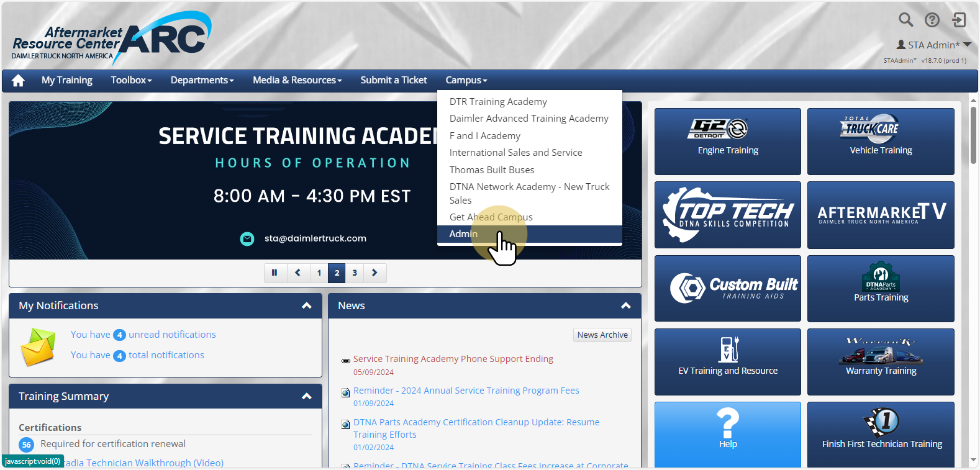980x470 pixels.
Task: Click the logout icon in header
Action: click(959, 20)
